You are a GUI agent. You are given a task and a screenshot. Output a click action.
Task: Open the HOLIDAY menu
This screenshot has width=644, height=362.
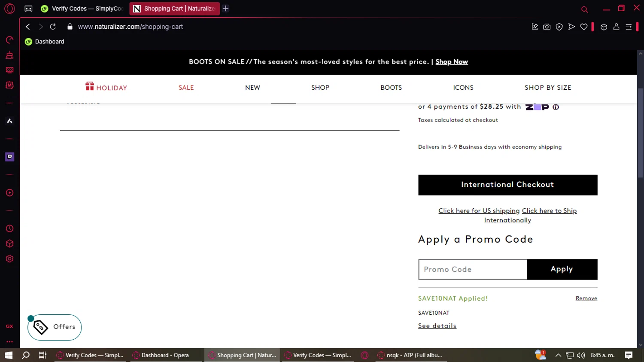106,87
